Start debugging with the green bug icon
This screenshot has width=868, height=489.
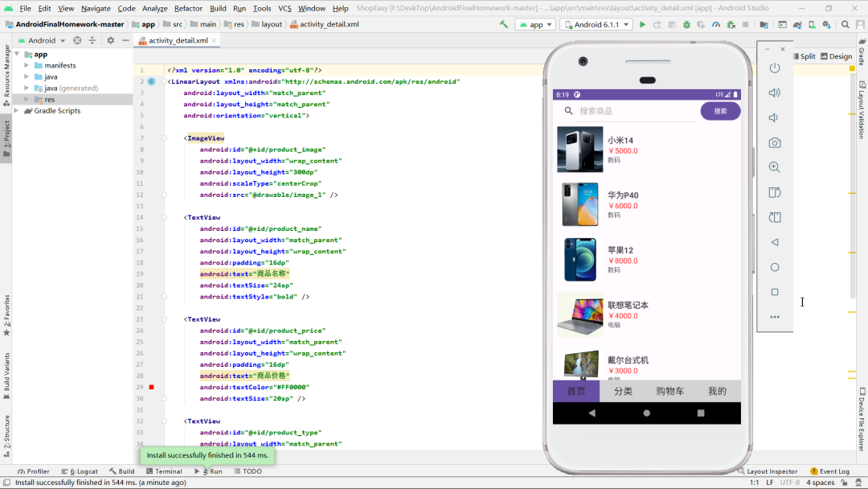(x=686, y=24)
